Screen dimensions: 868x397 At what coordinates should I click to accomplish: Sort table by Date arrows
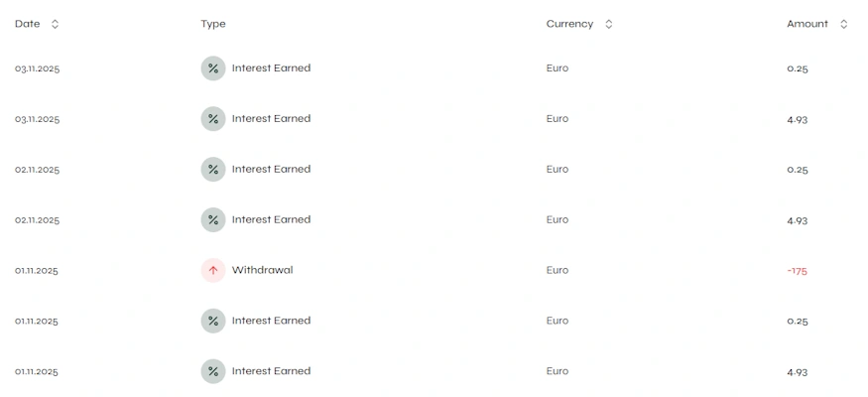click(55, 24)
